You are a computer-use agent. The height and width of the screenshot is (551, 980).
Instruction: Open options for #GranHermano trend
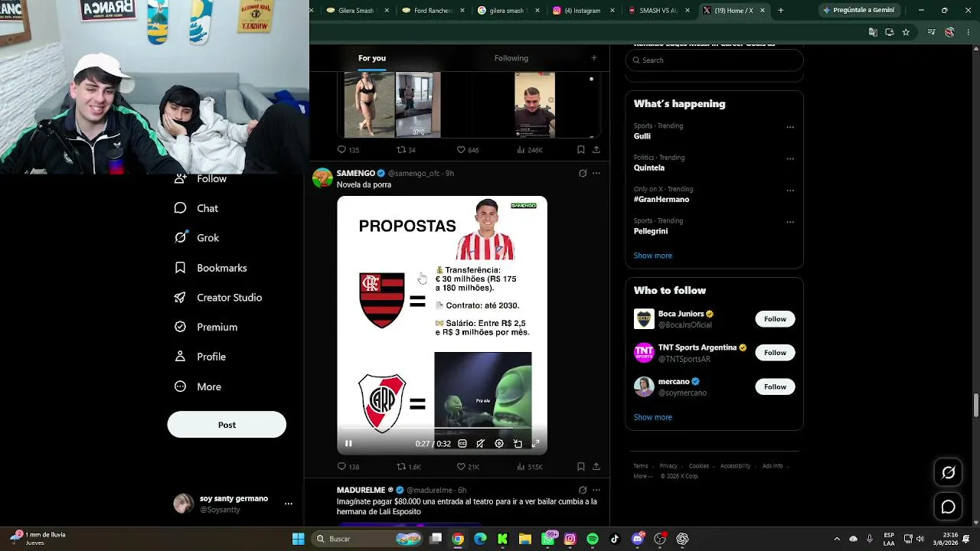pyautogui.click(x=790, y=191)
